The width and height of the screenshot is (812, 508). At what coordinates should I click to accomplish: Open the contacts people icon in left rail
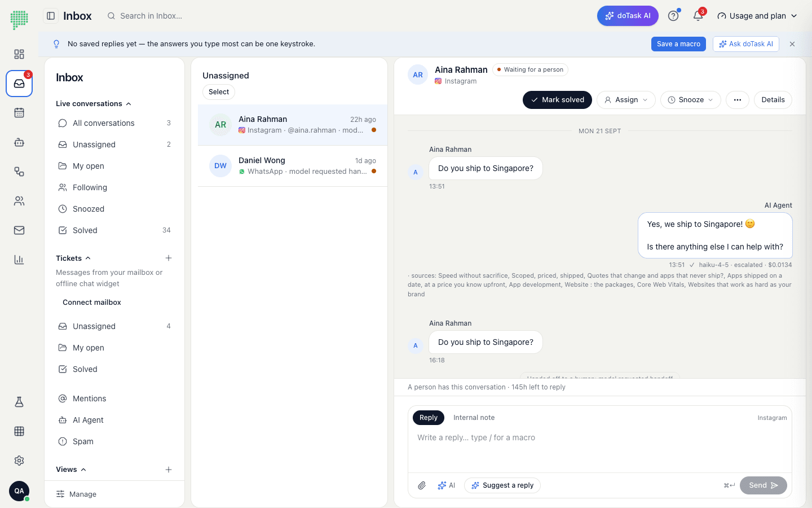point(19,201)
